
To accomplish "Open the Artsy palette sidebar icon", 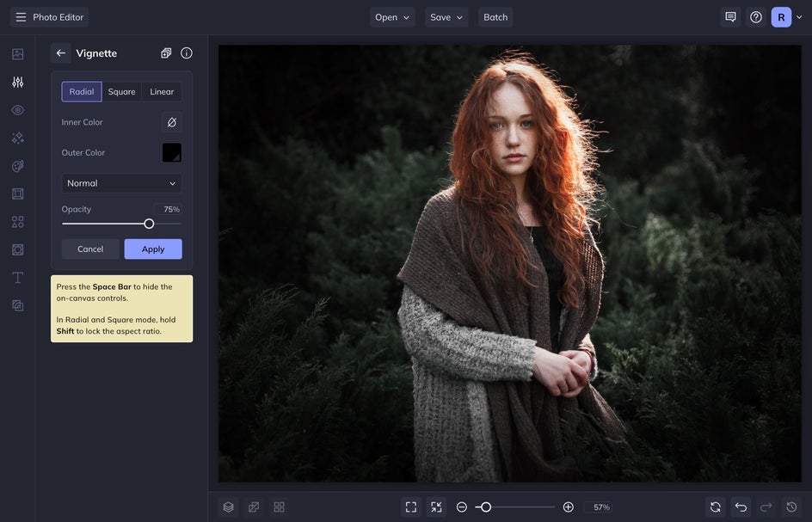I will 17,166.
